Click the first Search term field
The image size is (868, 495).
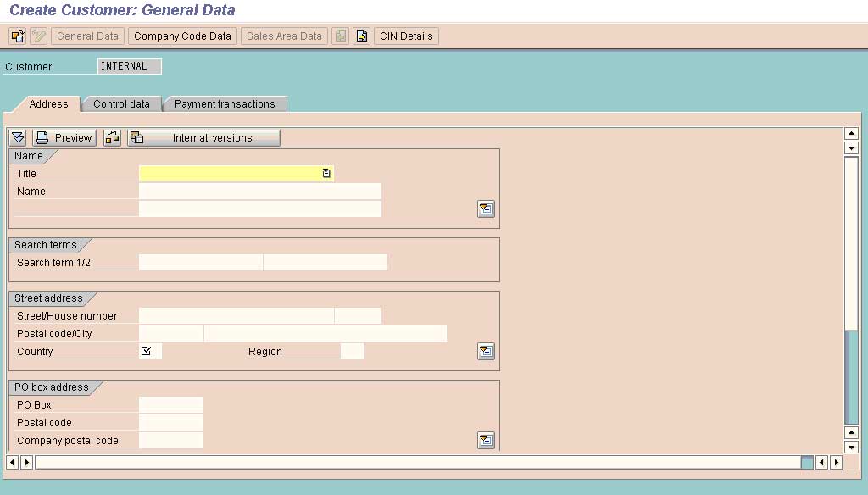[201, 263]
